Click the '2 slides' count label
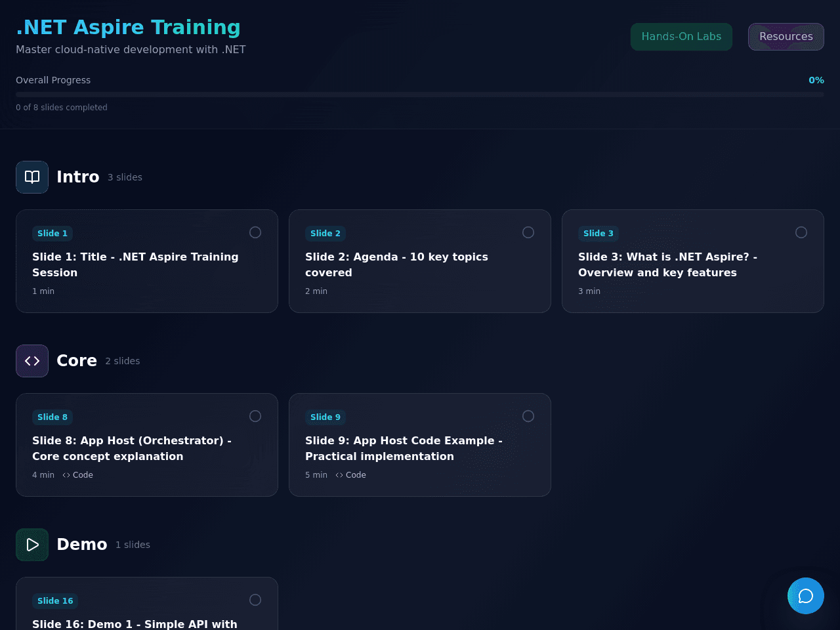The height and width of the screenshot is (630, 840). (x=123, y=361)
